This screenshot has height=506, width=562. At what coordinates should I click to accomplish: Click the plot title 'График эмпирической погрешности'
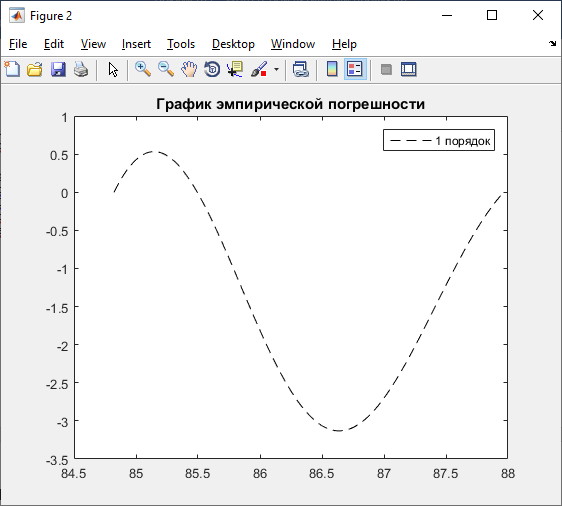pyautogui.click(x=291, y=104)
